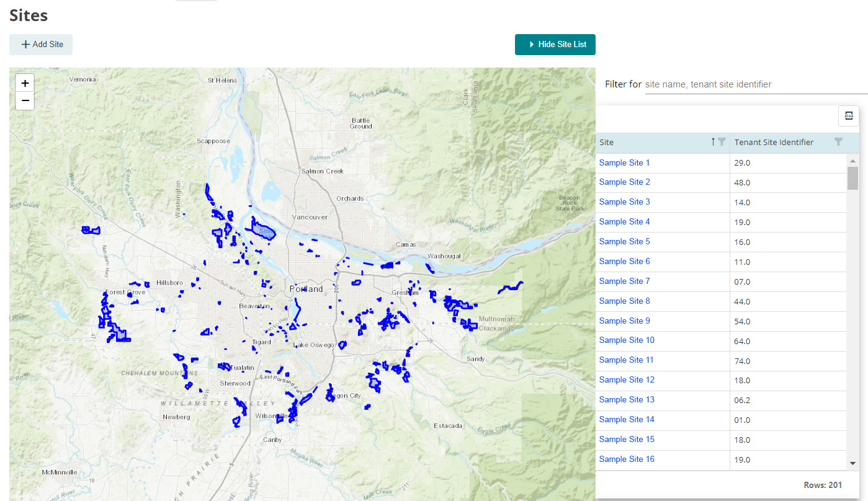This screenshot has height=501, width=868.
Task: Hide the site list panel
Action: 555,45
